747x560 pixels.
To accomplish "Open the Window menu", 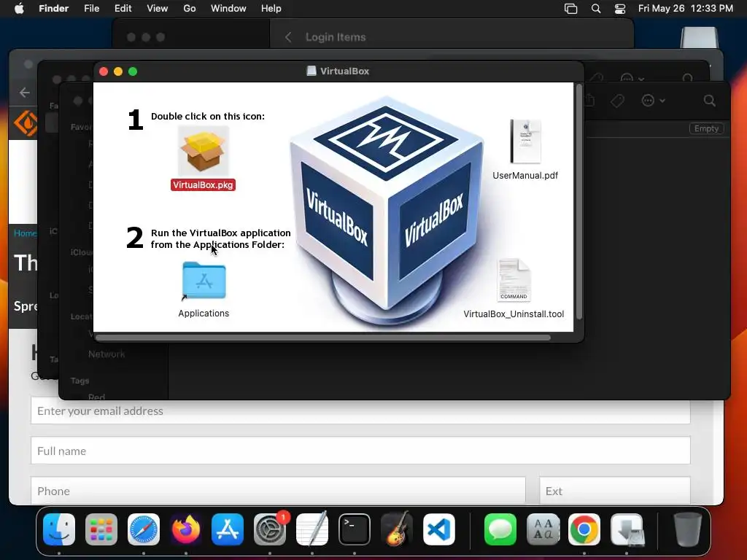I will 228,9.
